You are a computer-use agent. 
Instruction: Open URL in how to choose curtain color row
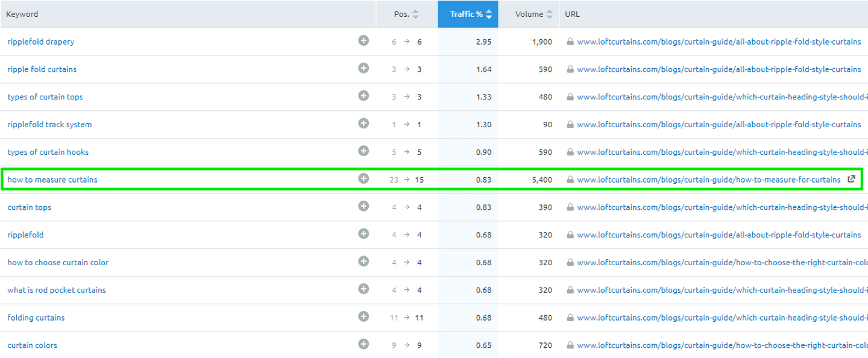tap(722, 263)
